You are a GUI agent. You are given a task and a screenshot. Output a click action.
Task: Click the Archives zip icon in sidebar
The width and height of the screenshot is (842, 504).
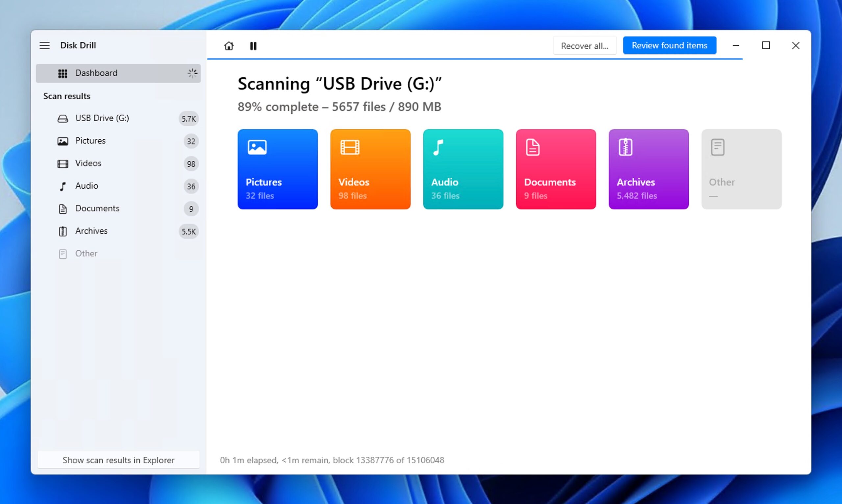pyautogui.click(x=63, y=231)
